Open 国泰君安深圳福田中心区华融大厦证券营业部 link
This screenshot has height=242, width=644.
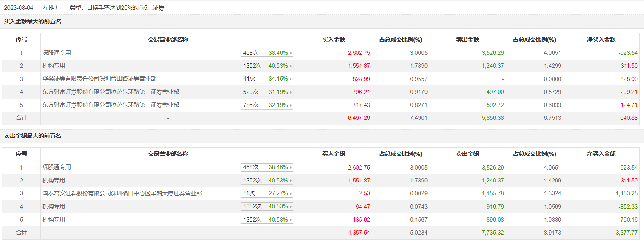[x=122, y=193]
